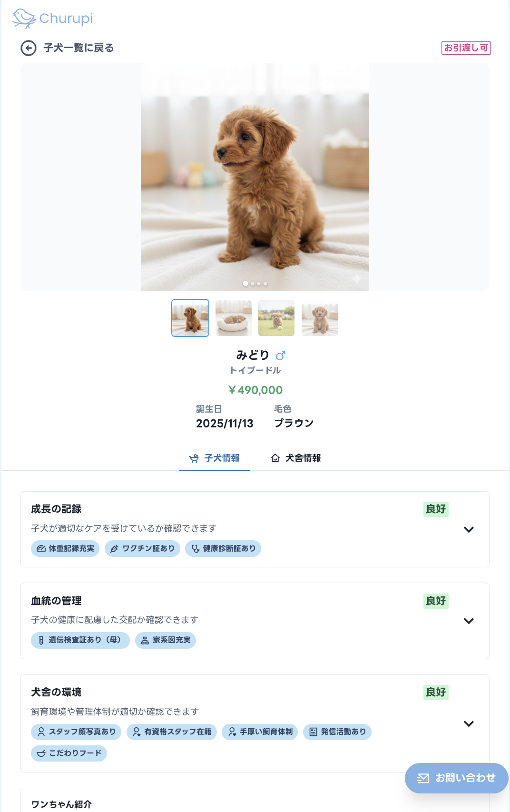Click the family tree icon on 家系図充実
The width and height of the screenshot is (510, 812).
tap(145, 640)
